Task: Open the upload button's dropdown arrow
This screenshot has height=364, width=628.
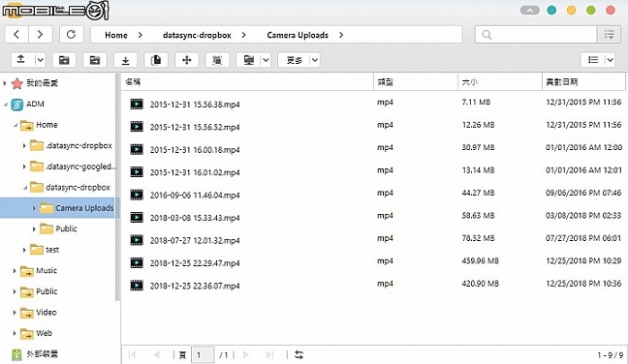Action: tap(40, 60)
